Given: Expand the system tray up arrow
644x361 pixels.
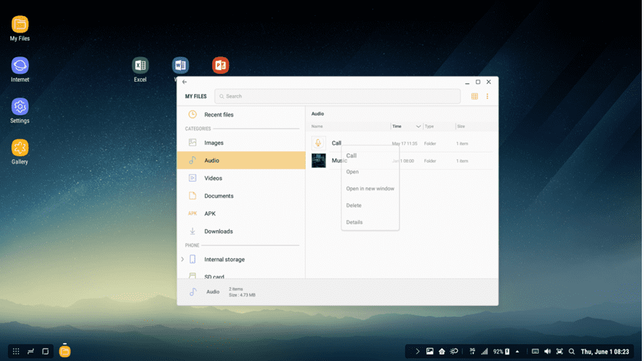Looking at the screenshot, I should (517, 352).
